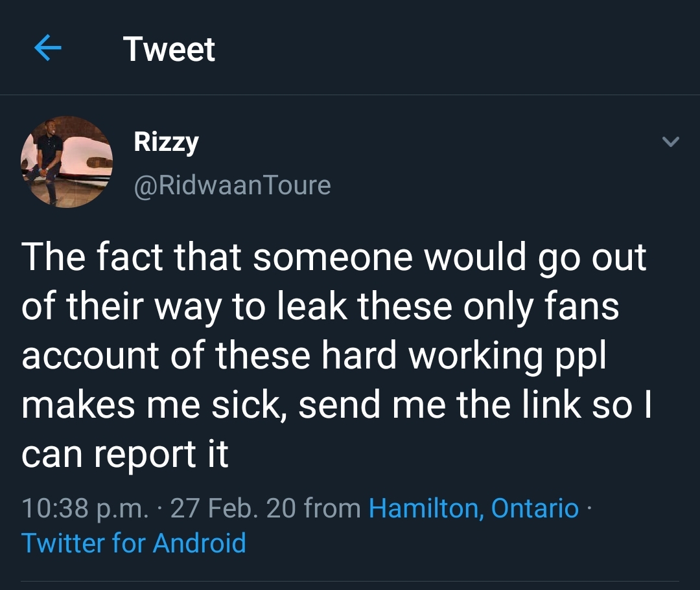Tap the word "someone" in the tweet
Viewport: 700px width, 590px height.
coord(332,258)
